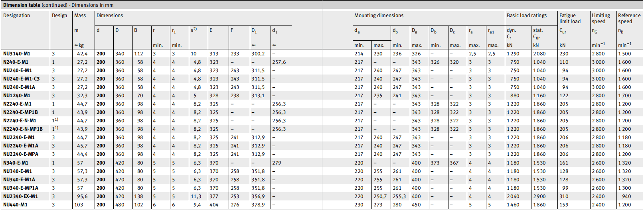Screen dimensions: 644x210
Task: Select the Basic load ratings header
Action: click(527, 16)
